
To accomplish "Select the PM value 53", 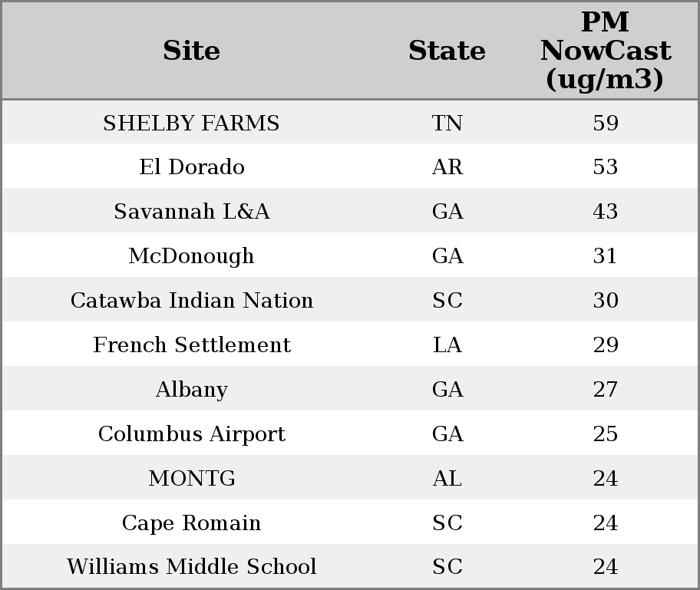I will click(606, 167).
